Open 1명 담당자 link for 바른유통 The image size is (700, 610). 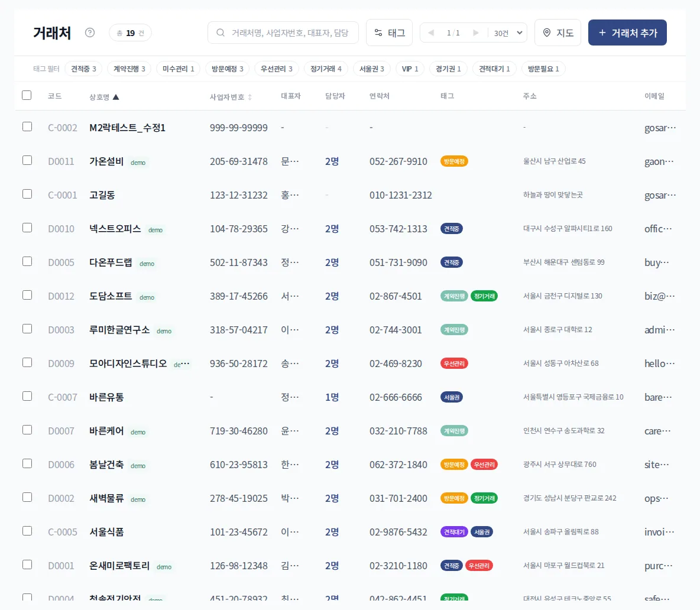[x=332, y=397]
